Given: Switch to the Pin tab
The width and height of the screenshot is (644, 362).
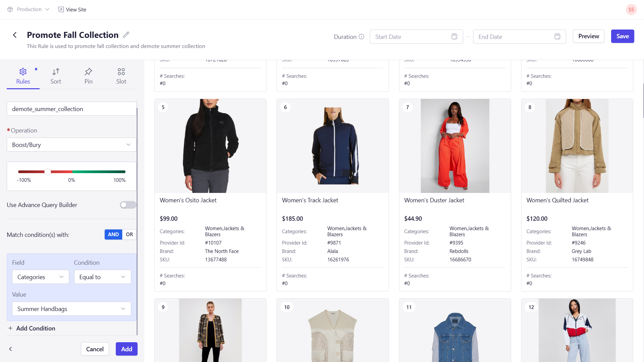Looking at the screenshot, I should pyautogui.click(x=88, y=76).
